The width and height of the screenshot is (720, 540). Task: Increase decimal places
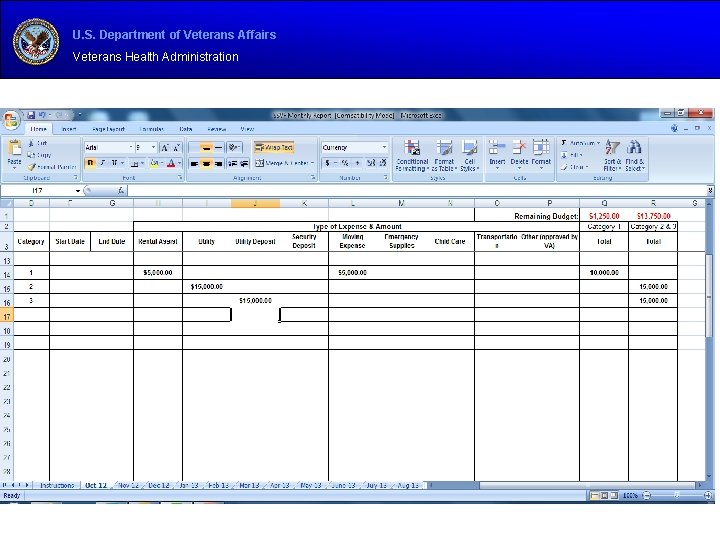pyautogui.click(x=371, y=163)
